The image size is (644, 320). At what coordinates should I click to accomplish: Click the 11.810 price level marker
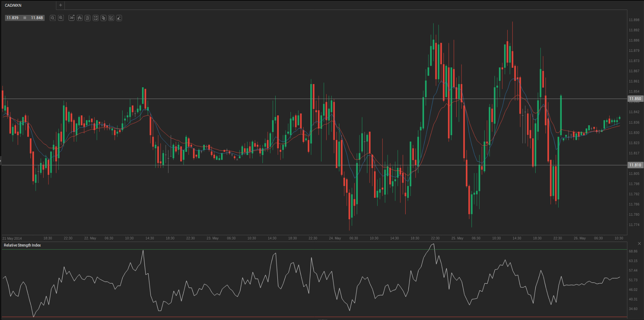point(635,165)
